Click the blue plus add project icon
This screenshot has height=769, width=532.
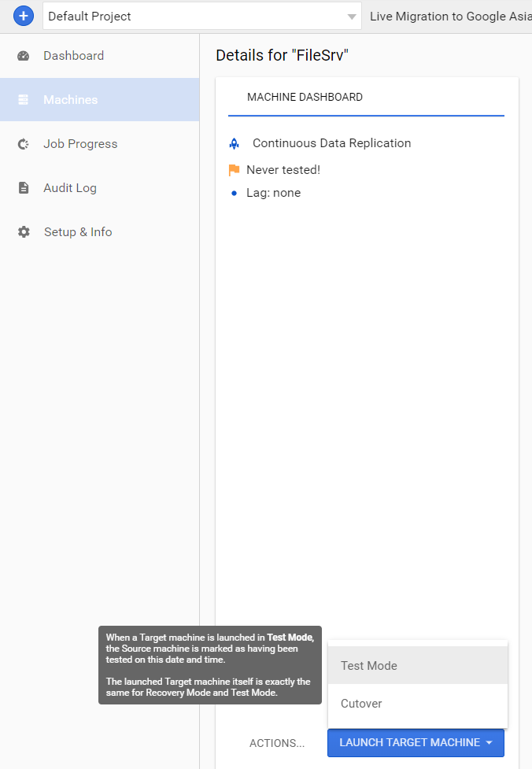click(23, 17)
